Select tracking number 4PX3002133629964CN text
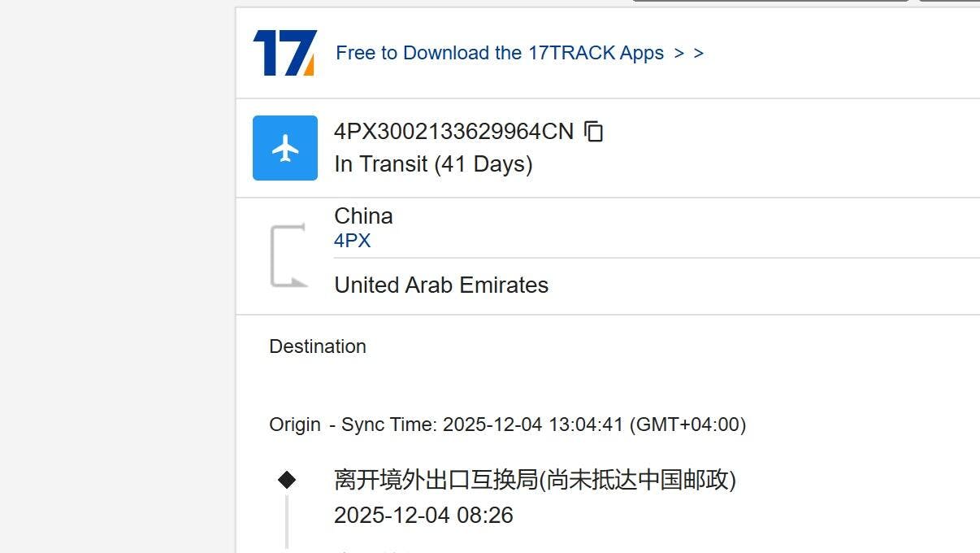 [453, 131]
